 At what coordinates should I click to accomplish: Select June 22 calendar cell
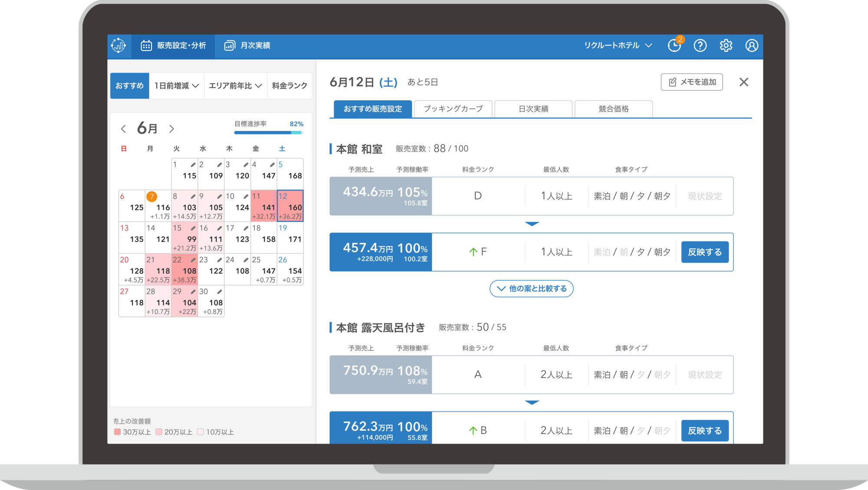[x=184, y=269]
